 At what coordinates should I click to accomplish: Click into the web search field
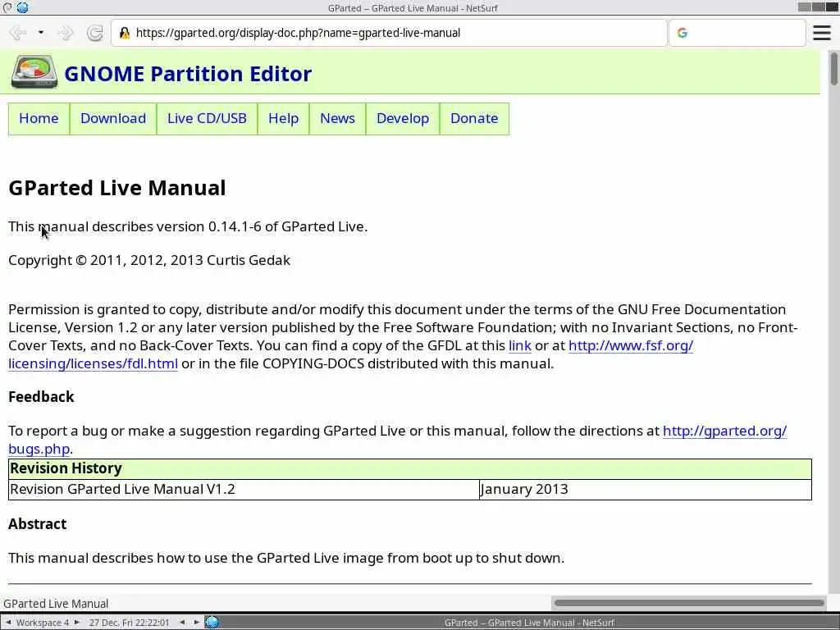[x=737, y=33]
